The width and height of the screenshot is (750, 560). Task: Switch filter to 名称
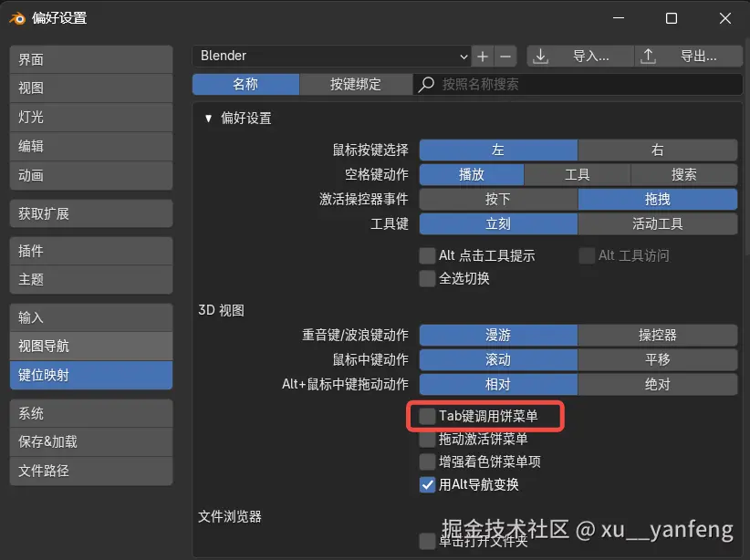click(245, 85)
